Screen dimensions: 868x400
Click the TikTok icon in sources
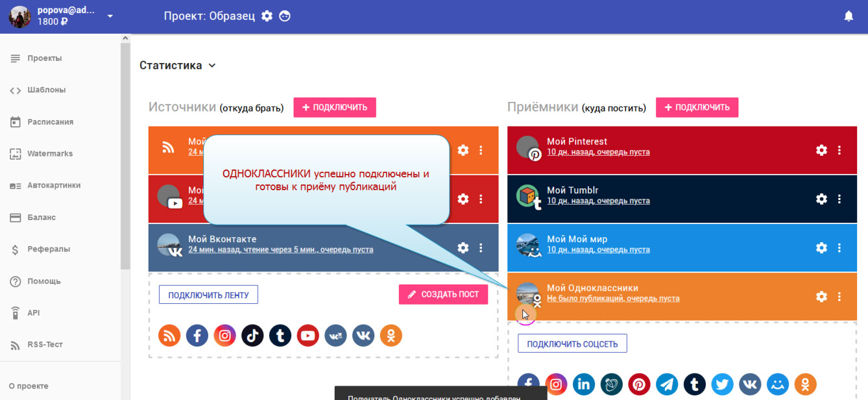(x=252, y=335)
